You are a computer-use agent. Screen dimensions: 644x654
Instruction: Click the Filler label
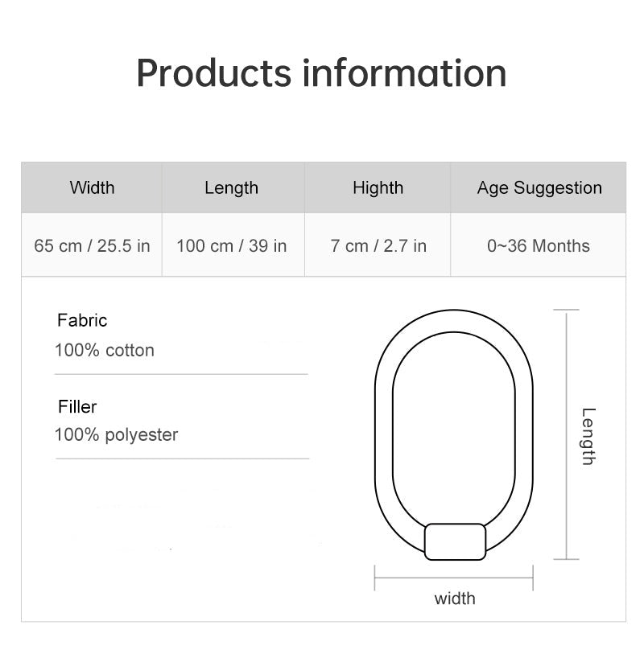77,407
